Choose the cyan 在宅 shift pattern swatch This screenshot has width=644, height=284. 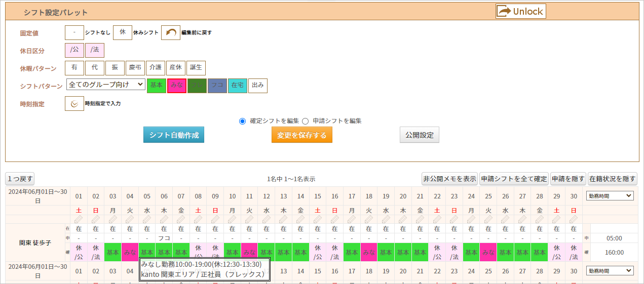click(x=238, y=86)
